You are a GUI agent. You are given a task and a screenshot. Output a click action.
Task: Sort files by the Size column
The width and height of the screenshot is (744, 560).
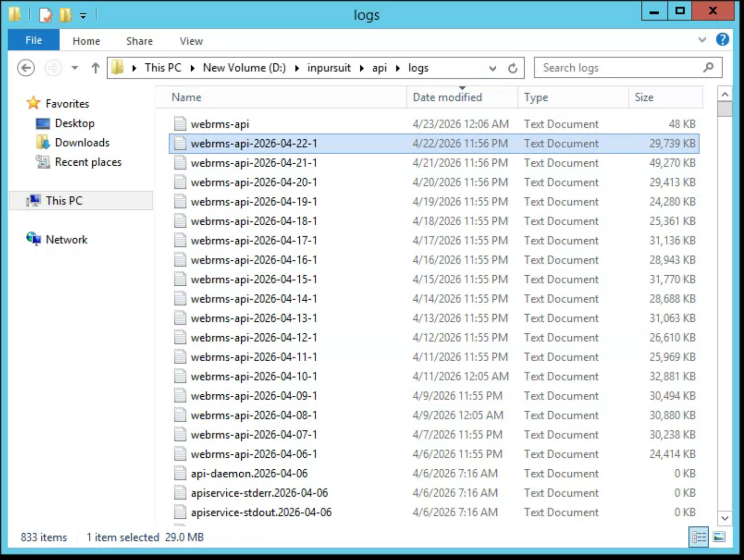pos(644,97)
